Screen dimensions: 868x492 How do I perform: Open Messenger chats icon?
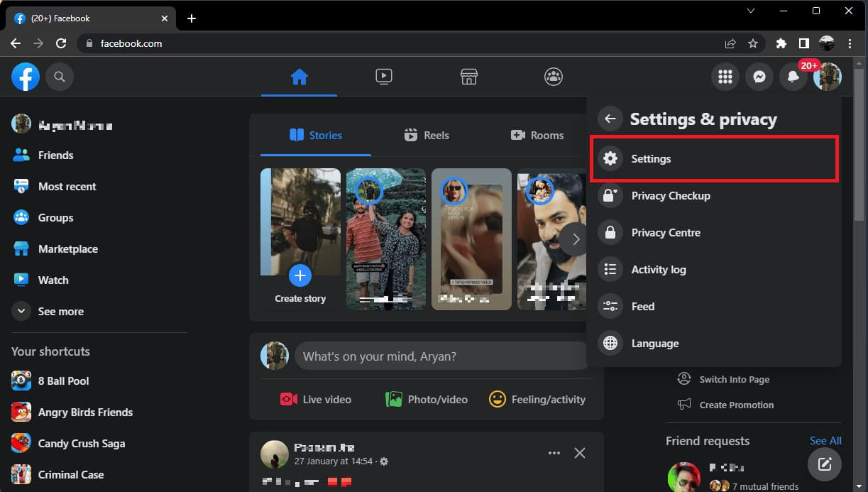[x=759, y=77]
